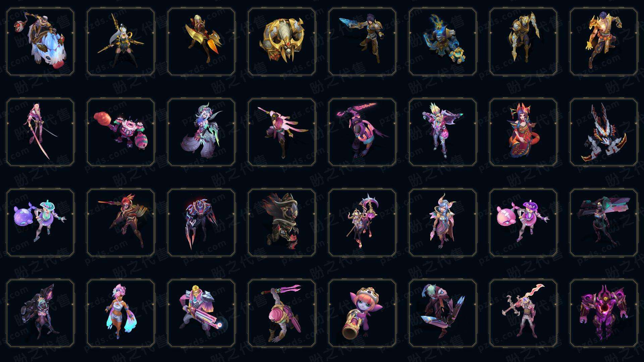Screen dimensions: 644x362
Task: Choose the white mecha with orange blades
Action: point(604,132)
